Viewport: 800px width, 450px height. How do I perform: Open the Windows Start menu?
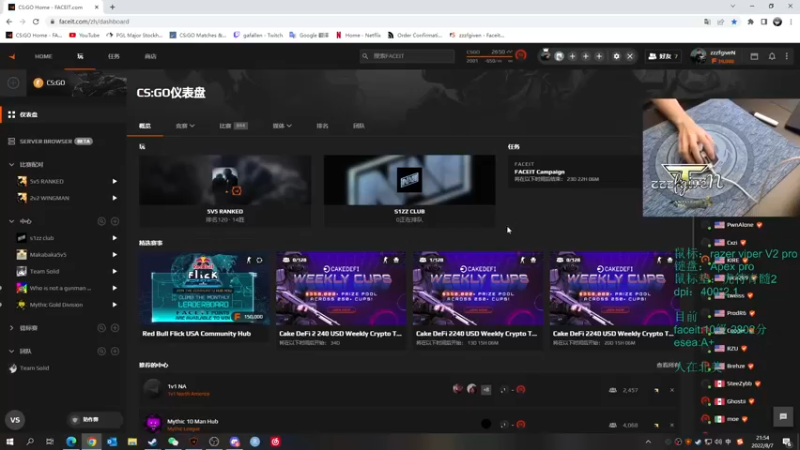click(x=10, y=442)
